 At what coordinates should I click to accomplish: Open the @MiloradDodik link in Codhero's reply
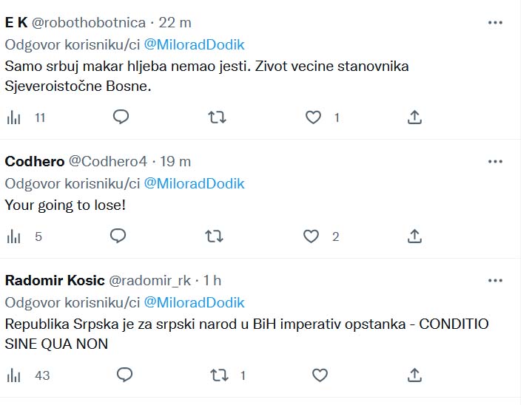tap(193, 183)
